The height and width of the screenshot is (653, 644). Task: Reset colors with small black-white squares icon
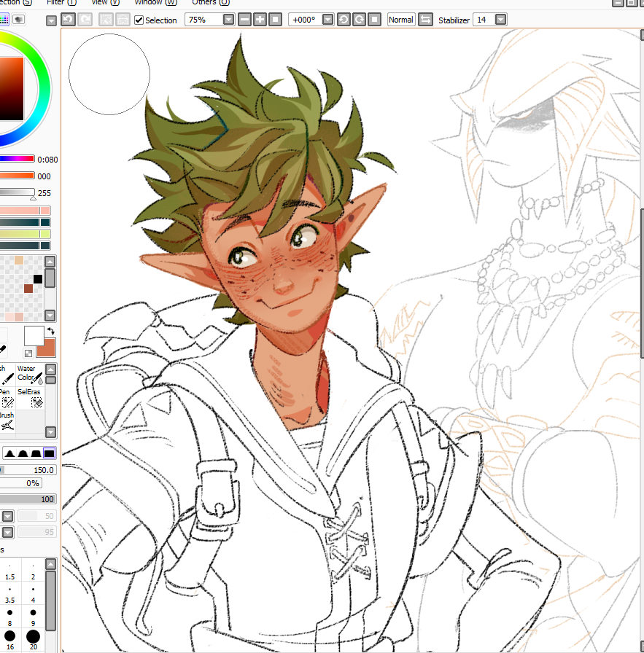pos(28,353)
